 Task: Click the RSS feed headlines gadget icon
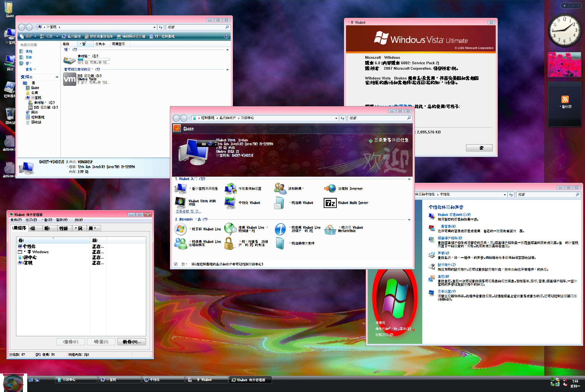tap(565, 100)
